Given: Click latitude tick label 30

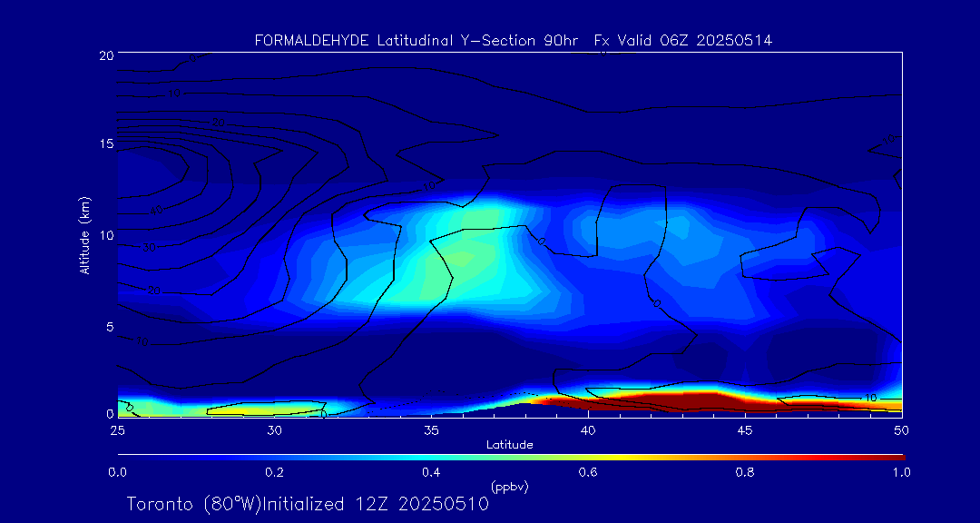Looking at the screenshot, I should coord(274,430).
